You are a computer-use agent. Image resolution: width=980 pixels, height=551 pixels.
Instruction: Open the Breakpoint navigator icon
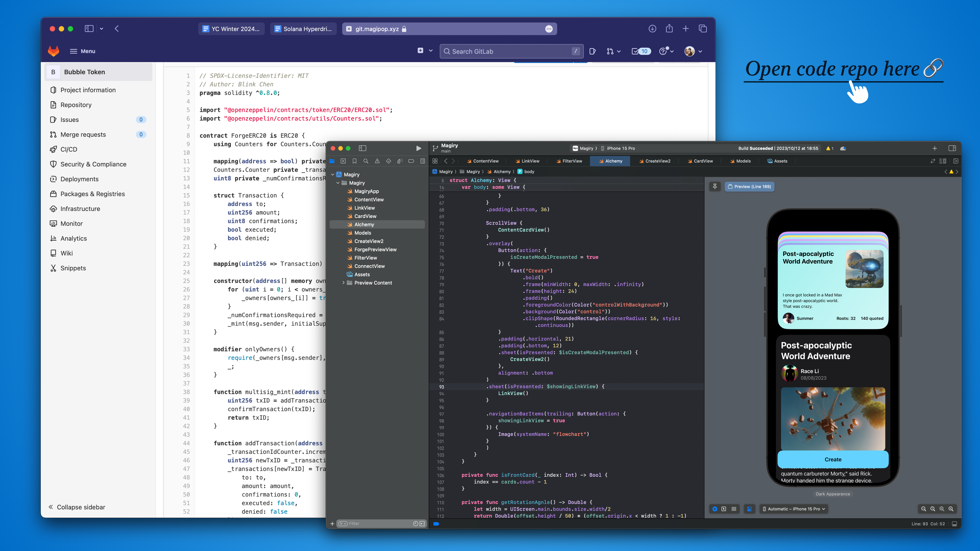[x=411, y=161]
